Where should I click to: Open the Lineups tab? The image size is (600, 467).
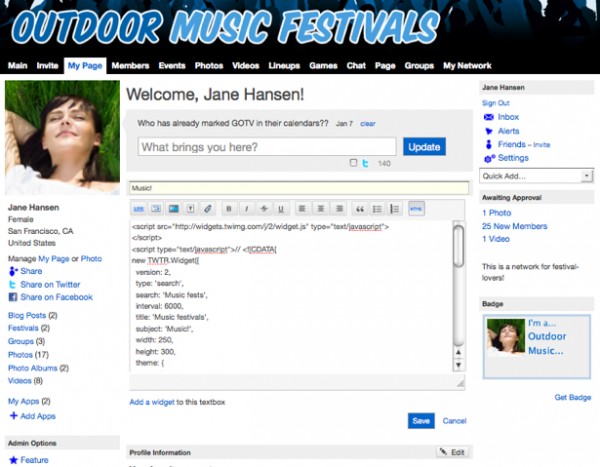click(284, 65)
